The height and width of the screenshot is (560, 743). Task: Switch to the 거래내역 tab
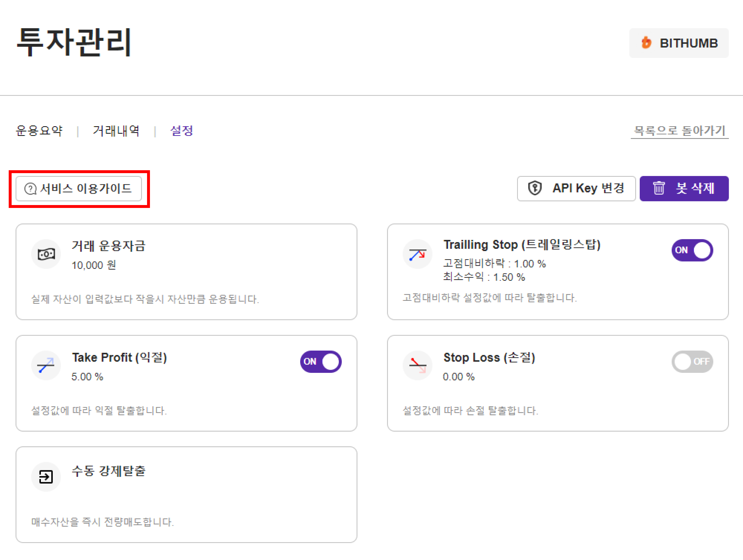(x=116, y=131)
